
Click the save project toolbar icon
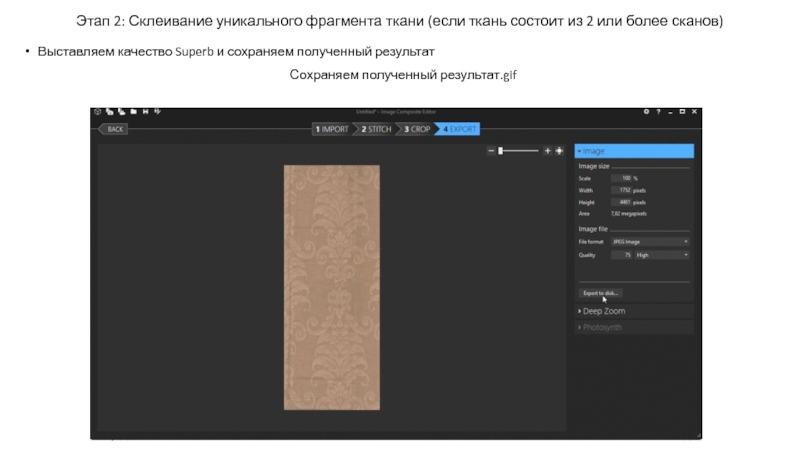click(146, 113)
